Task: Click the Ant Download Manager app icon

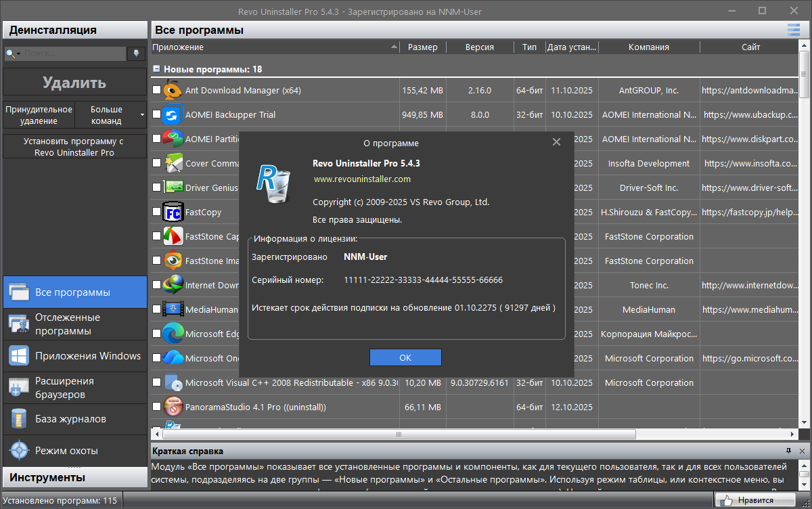Action: [173, 90]
